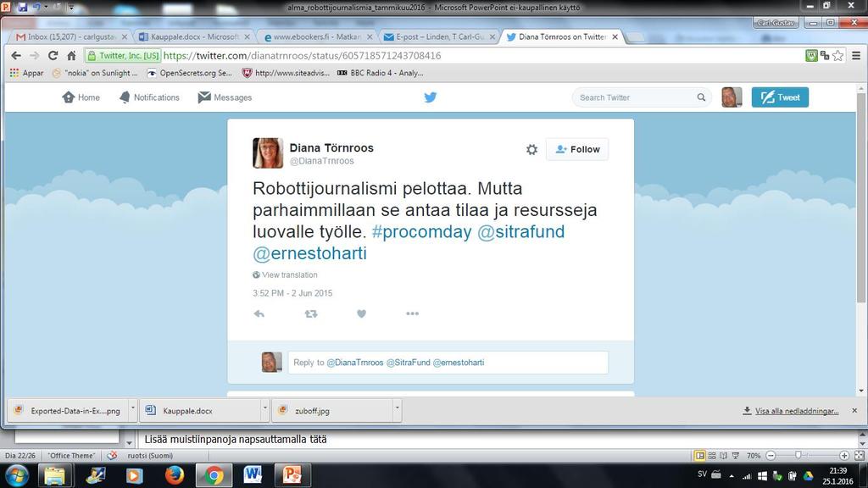Open Word from the taskbar

point(253,475)
